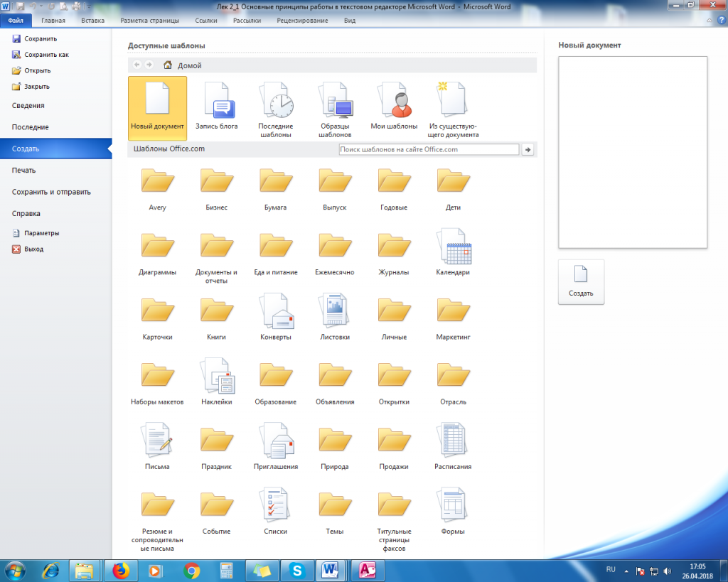
Task: Open the Разметка страницы tab
Action: click(149, 21)
